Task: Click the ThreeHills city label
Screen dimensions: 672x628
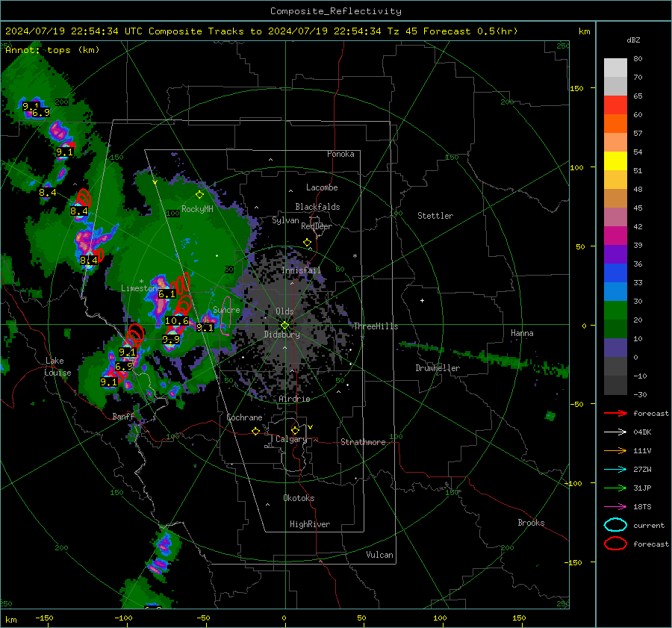Action: coord(376,326)
